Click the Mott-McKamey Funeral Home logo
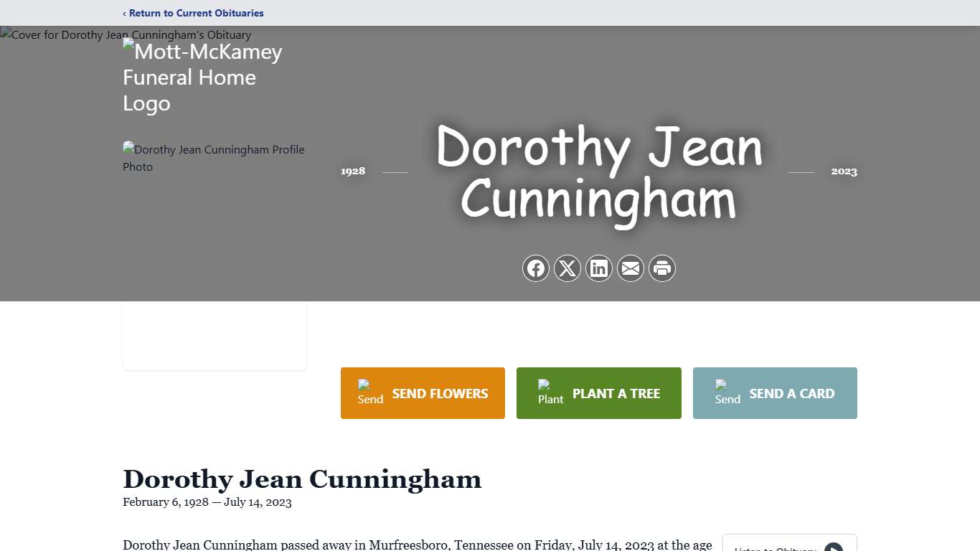Screen dimensions: 980x551 (202, 77)
